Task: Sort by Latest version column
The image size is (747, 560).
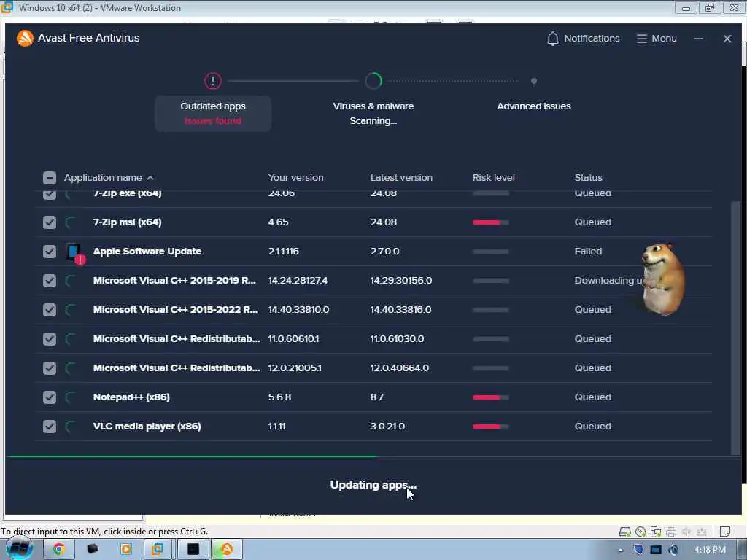Action: tap(402, 178)
